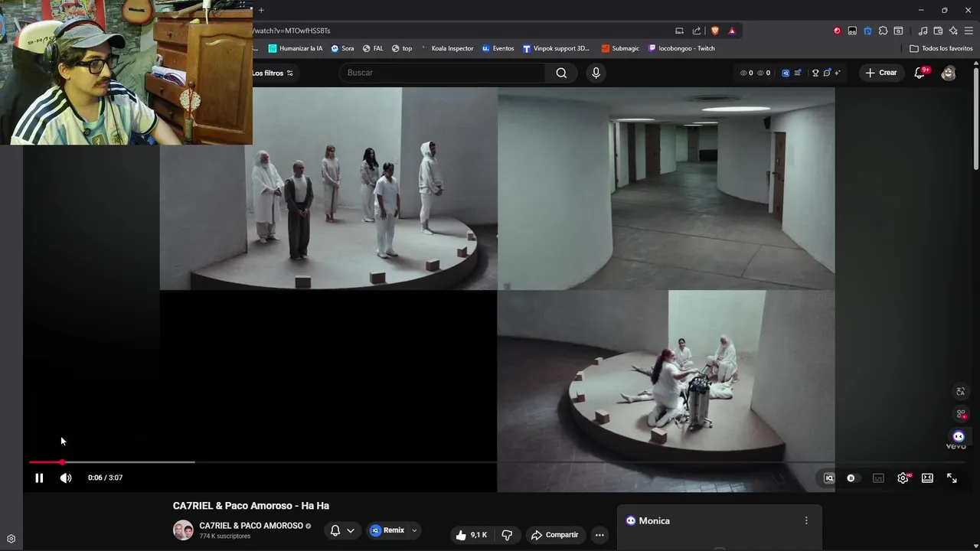Open the Humanizar la IA bookmark
Screen dimensions: 980x551
point(296,48)
